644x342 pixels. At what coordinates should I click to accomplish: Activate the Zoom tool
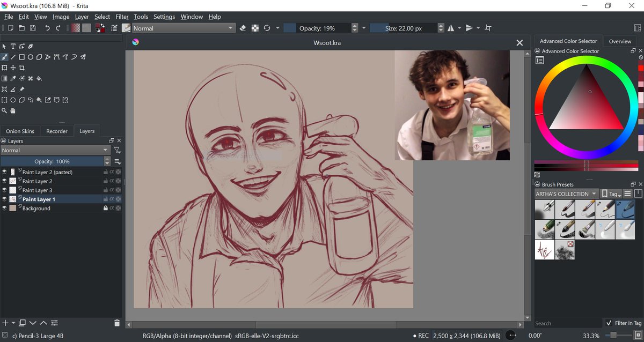pyautogui.click(x=4, y=111)
